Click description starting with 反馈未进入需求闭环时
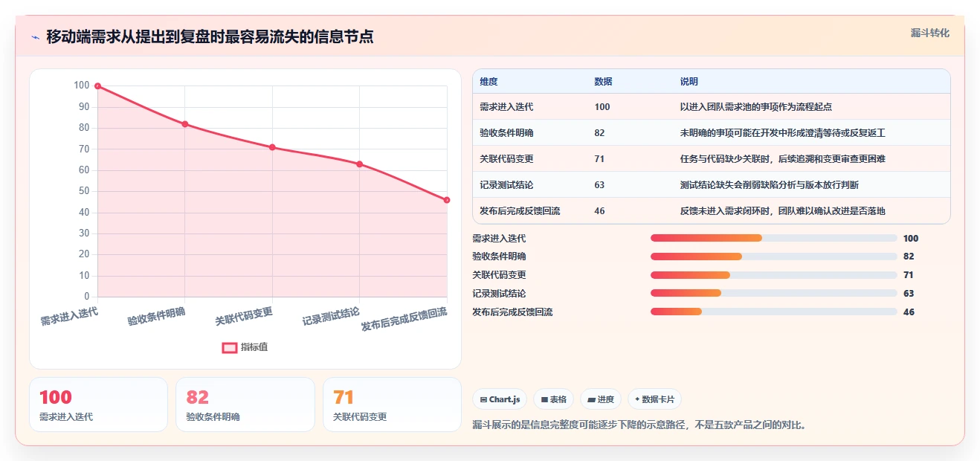 tap(783, 211)
